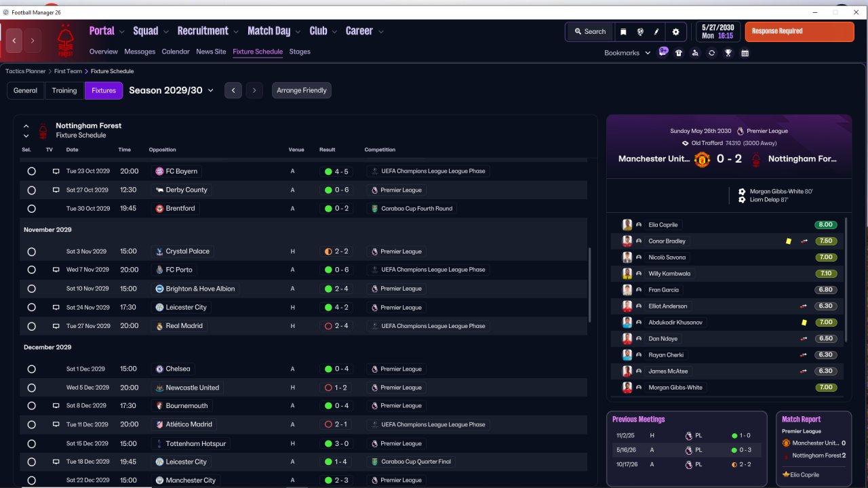Click the Premier League logo on Crystal Palace row
The width and height of the screenshot is (868, 488).
point(374,251)
